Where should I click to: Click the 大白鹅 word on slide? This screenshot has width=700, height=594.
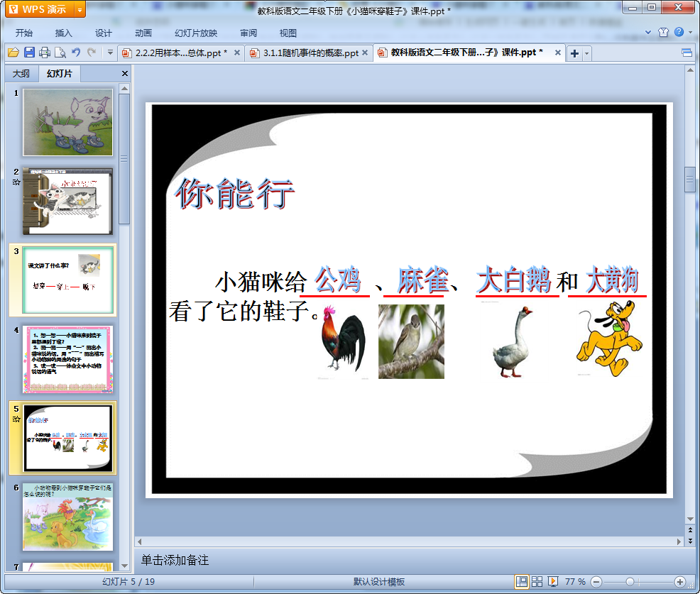(513, 280)
